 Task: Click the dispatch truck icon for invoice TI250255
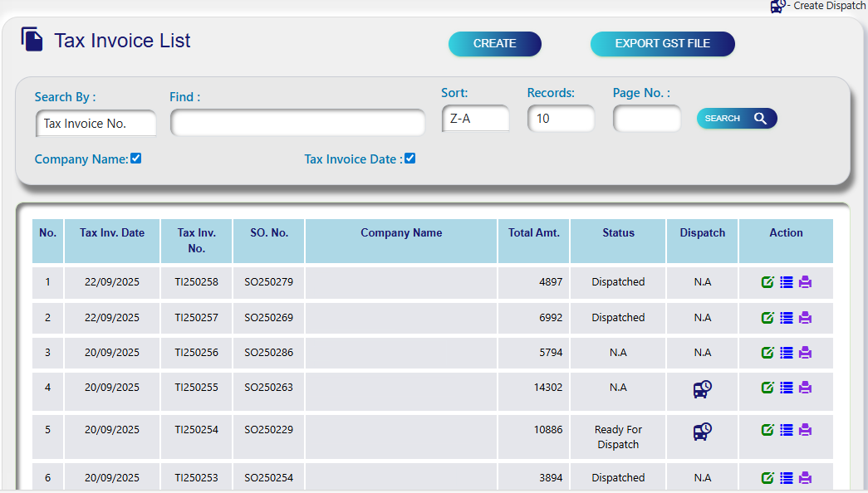point(702,387)
